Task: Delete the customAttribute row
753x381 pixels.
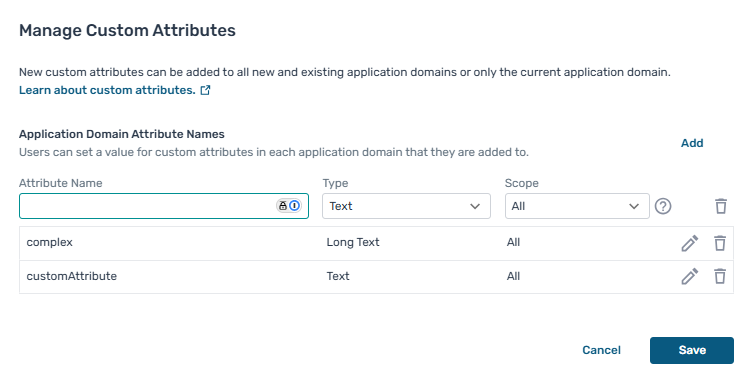Action: click(x=719, y=276)
